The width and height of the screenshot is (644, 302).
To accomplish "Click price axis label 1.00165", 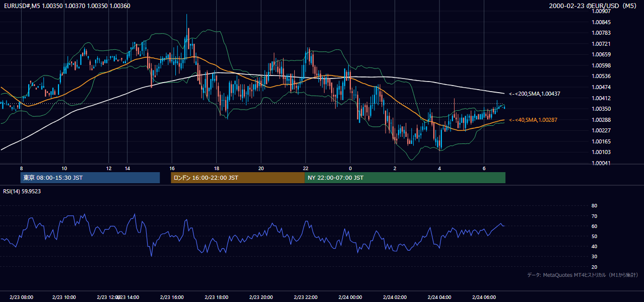I will pos(601,141).
